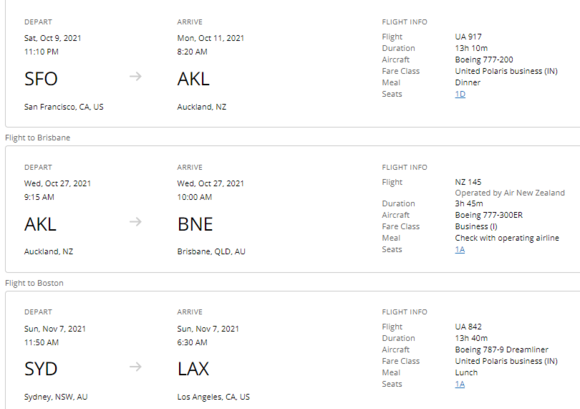Click the arrow between SYD and LAX
Screen dimensions: 580x409
pyautogui.click(x=135, y=367)
